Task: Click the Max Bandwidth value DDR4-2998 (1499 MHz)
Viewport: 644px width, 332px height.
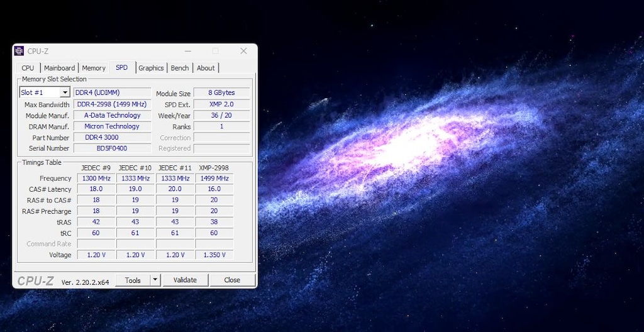Action: 113,104
